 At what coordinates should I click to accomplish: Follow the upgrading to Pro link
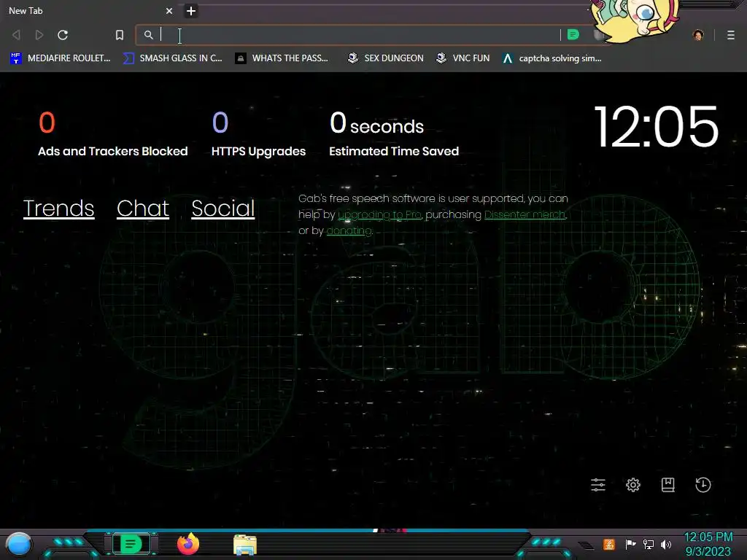tap(379, 215)
